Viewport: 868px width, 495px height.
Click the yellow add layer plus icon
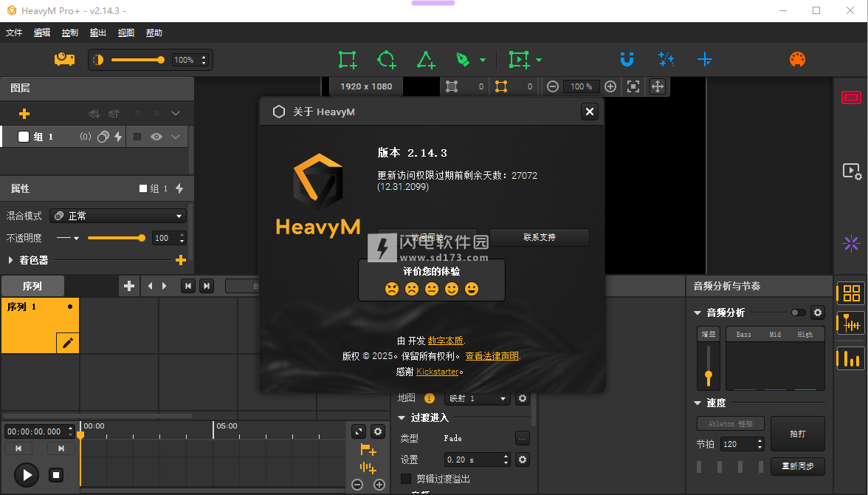click(24, 114)
